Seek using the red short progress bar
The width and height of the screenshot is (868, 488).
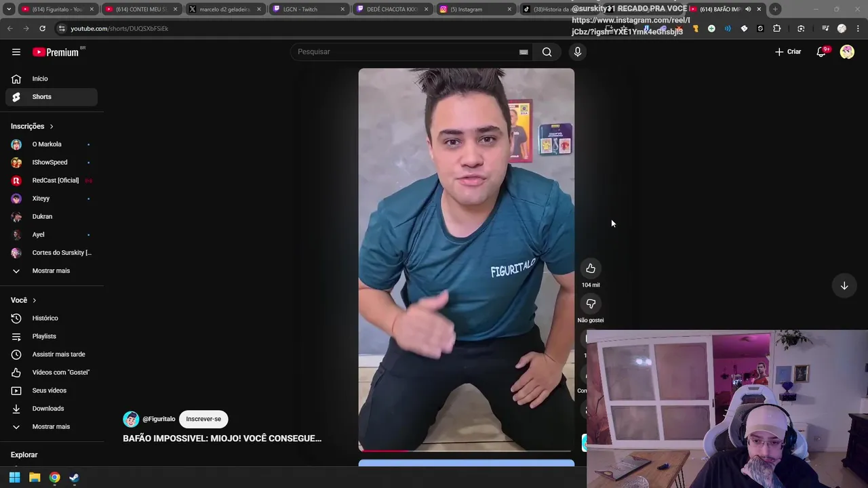466,450
